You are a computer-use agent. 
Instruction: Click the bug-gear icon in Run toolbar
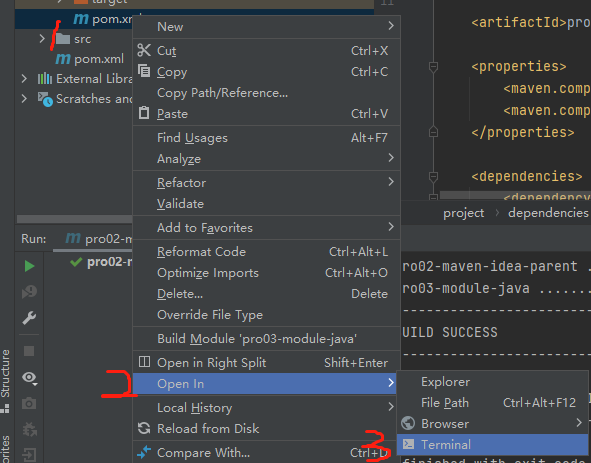(29, 429)
